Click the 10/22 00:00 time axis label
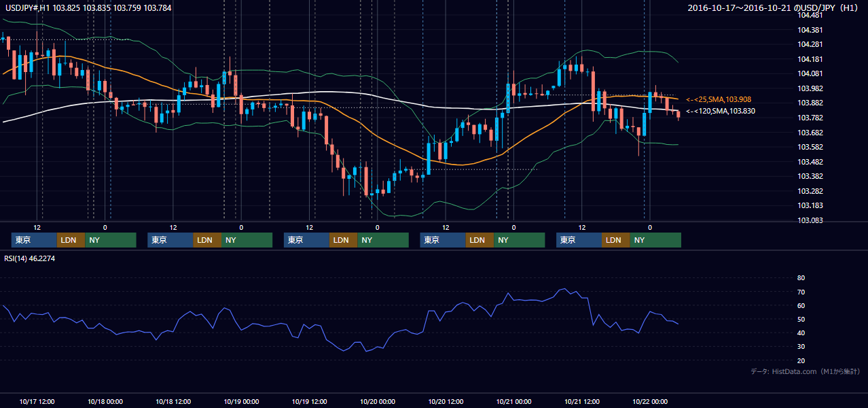Screen dimensions: 868x408 (650, 401)
